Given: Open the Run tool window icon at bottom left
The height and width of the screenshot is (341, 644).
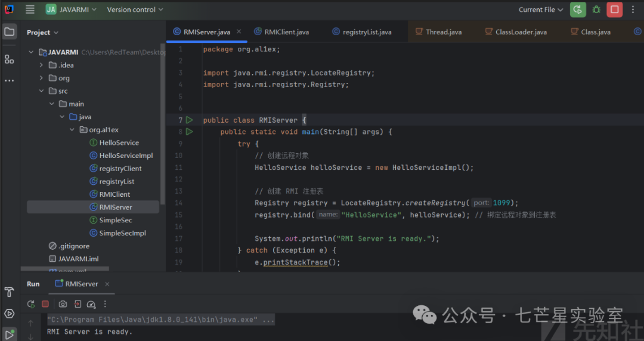Looking at the screenshot, I should click(9, 334).
